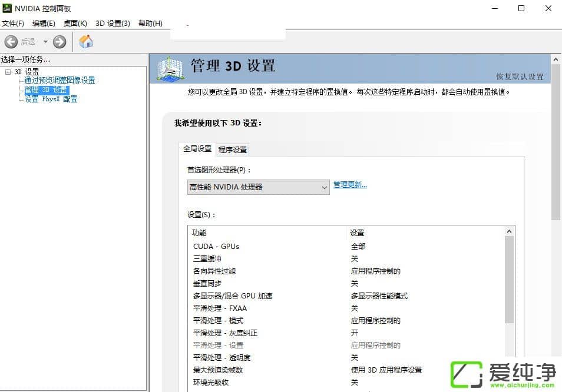Click 多显示器性能模式 value
The height and width of the screenshot is (392, 562).
coord(379,295)
